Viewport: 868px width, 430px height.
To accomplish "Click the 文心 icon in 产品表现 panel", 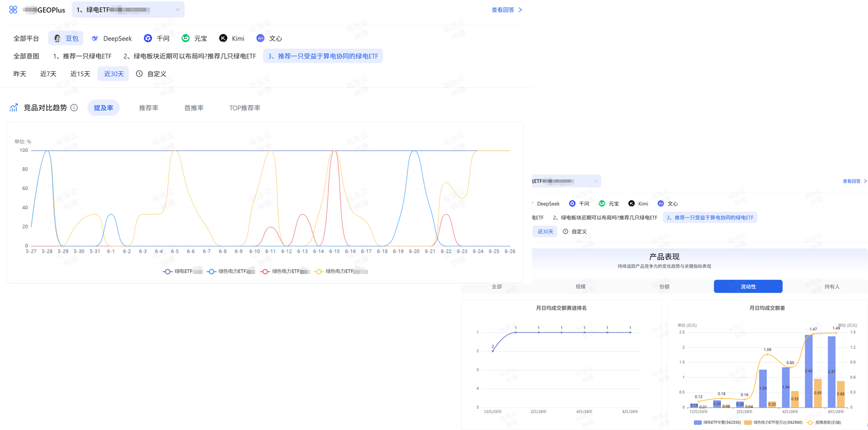I will (x=661, y=203).
